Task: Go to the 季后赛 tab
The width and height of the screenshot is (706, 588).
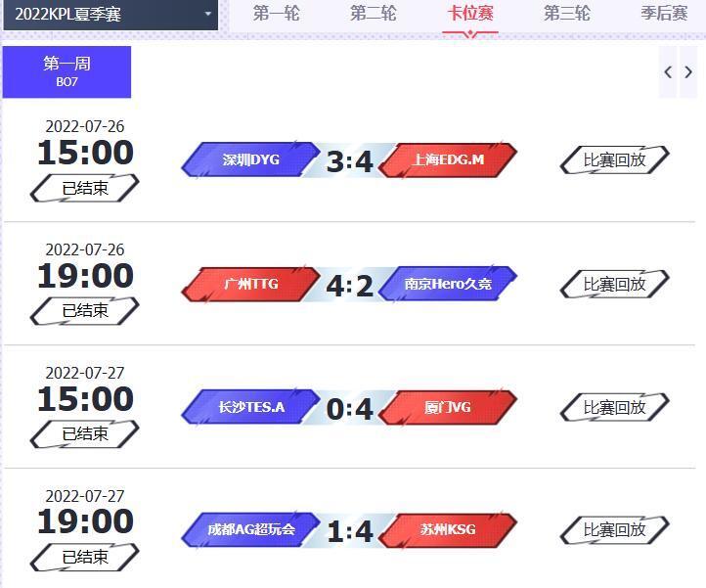Action: [664, 14]
